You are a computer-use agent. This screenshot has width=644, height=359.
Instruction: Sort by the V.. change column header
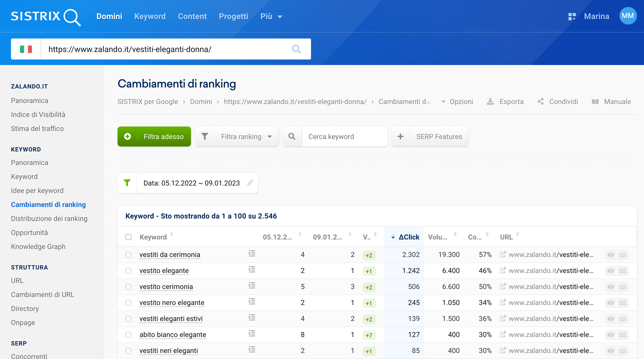[367, 237]
